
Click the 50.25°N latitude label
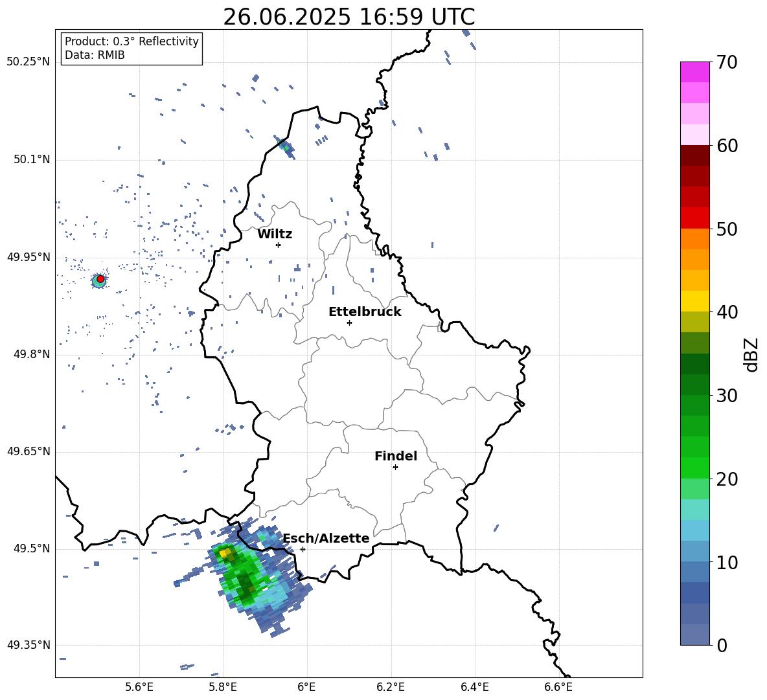(29, 62)
